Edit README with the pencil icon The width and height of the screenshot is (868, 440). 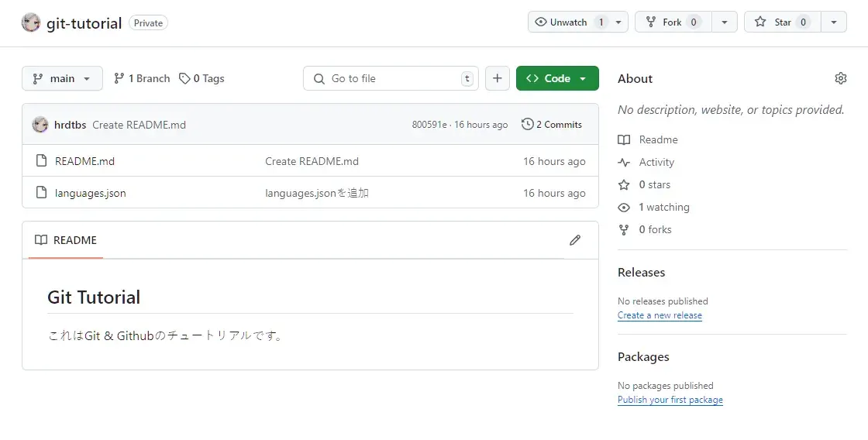575,240
